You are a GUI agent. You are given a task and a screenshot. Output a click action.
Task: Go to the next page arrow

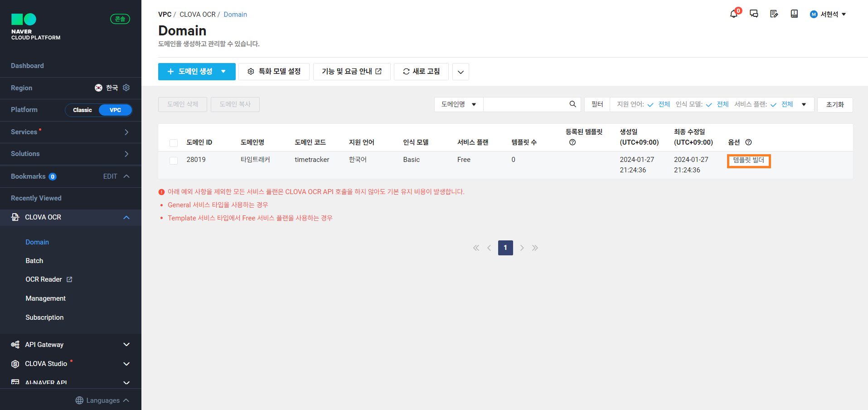522,248
